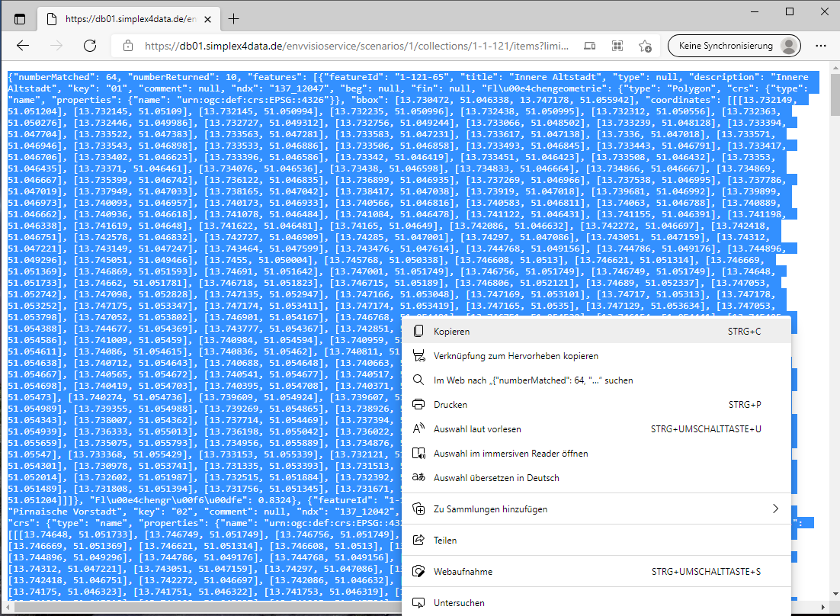Click the Keine Synchronisierung profile button
The image size is (840, 616).
[x=734, y=46]
